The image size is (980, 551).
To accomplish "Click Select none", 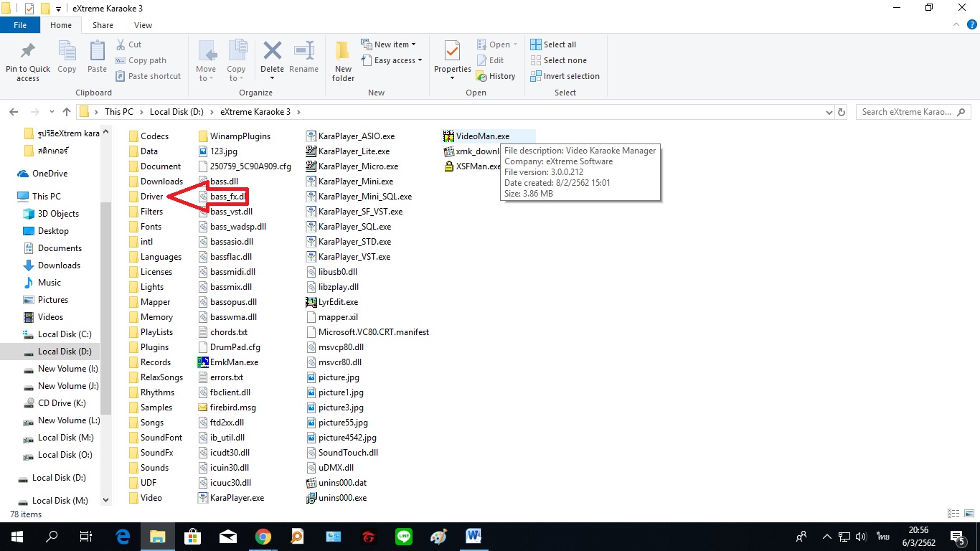I will (x=558, y=60).
